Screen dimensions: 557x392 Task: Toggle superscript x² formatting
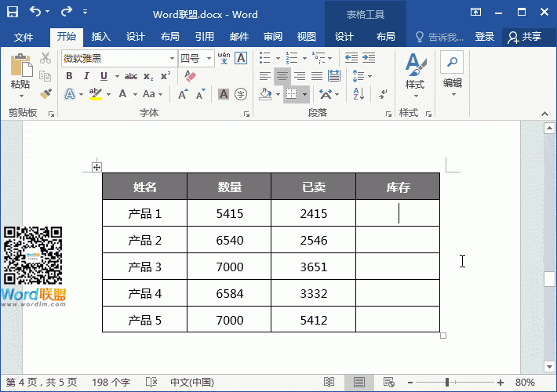[x=166, y=76]
